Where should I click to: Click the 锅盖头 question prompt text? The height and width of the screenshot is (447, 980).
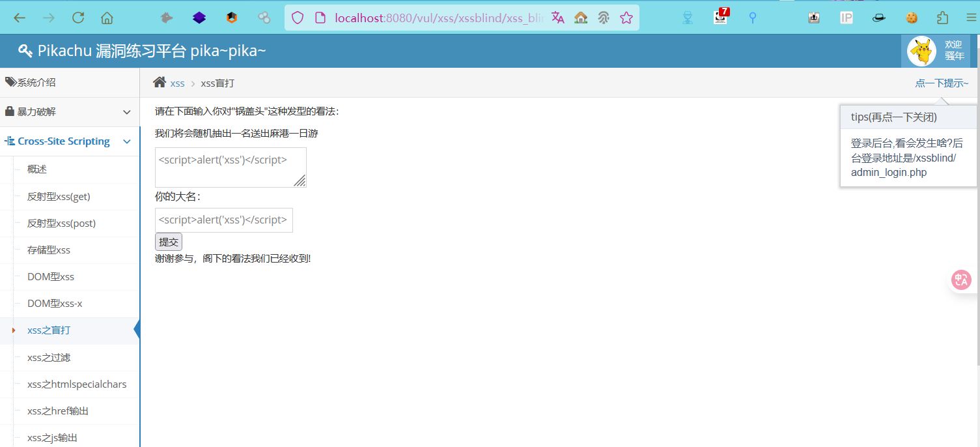coord(247,111)
